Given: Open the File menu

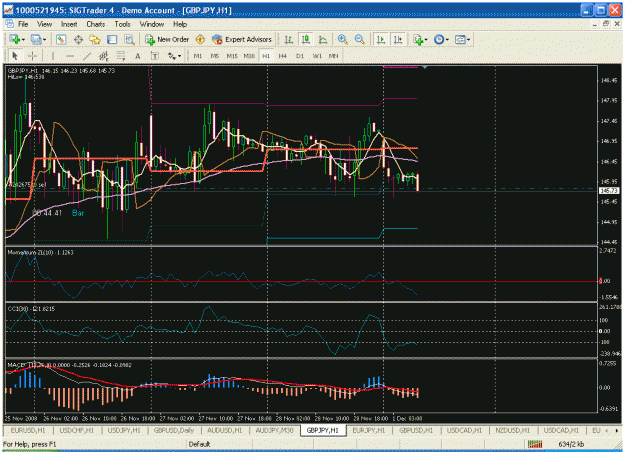Looking at the screenshot, I should [x=23, y=24].
